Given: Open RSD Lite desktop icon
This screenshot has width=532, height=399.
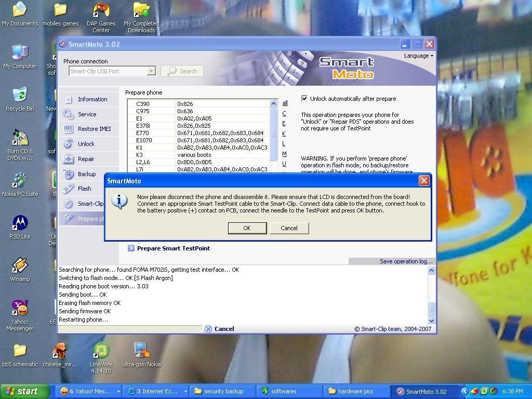Looking at the screenshot, I should (20, 228).
